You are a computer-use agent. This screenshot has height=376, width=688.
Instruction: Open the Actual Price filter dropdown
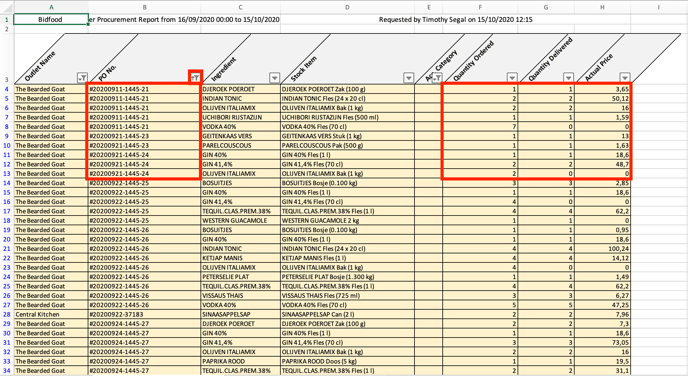[625, 78]
